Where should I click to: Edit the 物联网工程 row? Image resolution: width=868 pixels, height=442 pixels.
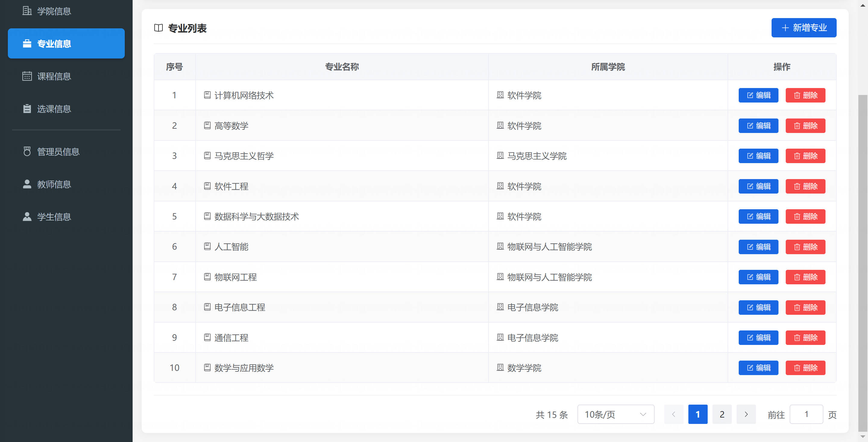758,277
